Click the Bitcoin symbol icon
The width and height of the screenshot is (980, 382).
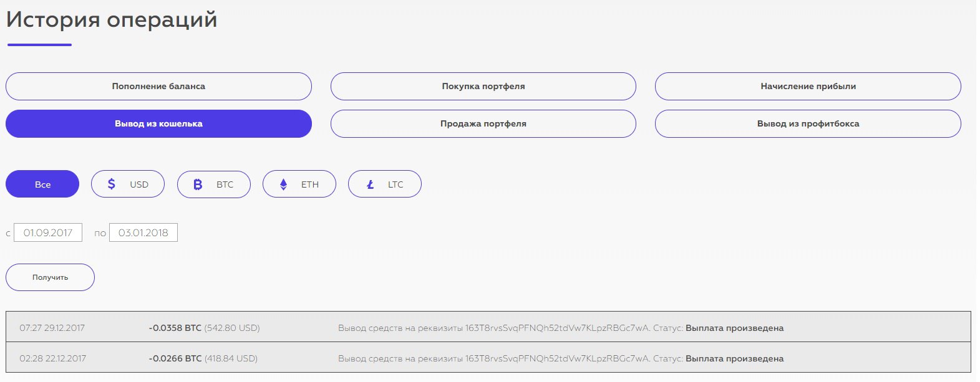click(198, 184)
